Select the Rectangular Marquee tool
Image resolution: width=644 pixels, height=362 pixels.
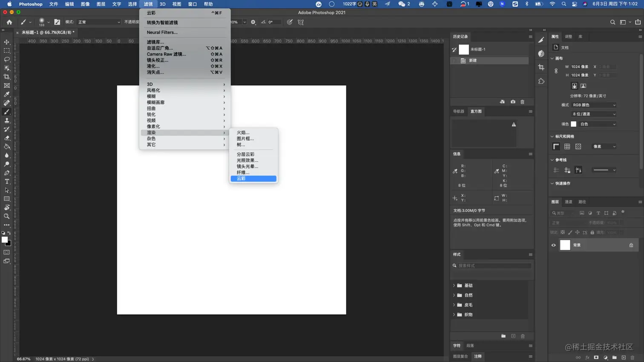(7, 51)
